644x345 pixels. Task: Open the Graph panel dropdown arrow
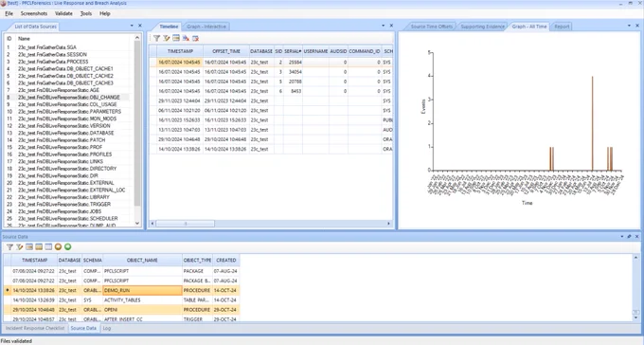click(629, 26)
